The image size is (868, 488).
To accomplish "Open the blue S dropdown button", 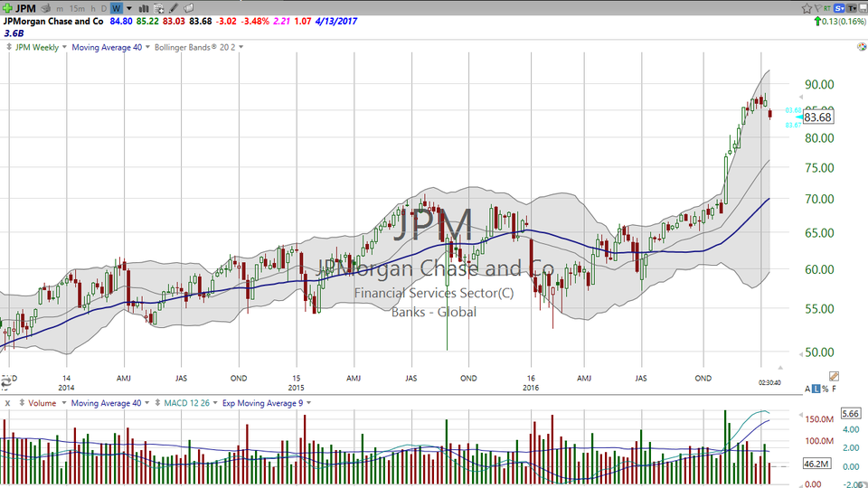I will pos(840,8).
